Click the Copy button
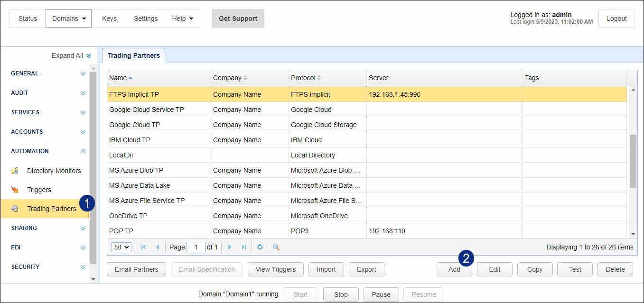This screenshot has height=303, width=644. pyautogui.click(x=535, y=269)
